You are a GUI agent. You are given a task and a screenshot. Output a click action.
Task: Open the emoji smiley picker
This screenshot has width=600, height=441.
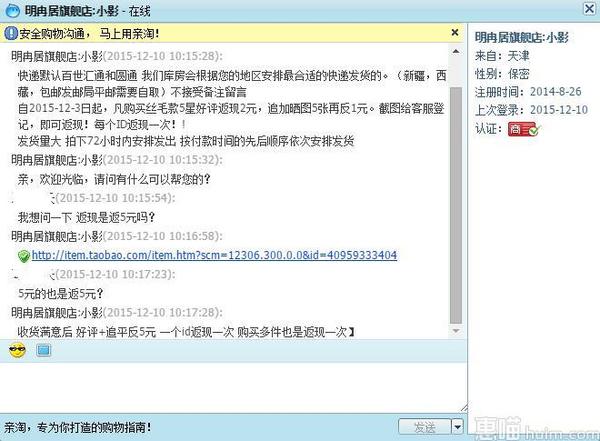tap(17, 350)
